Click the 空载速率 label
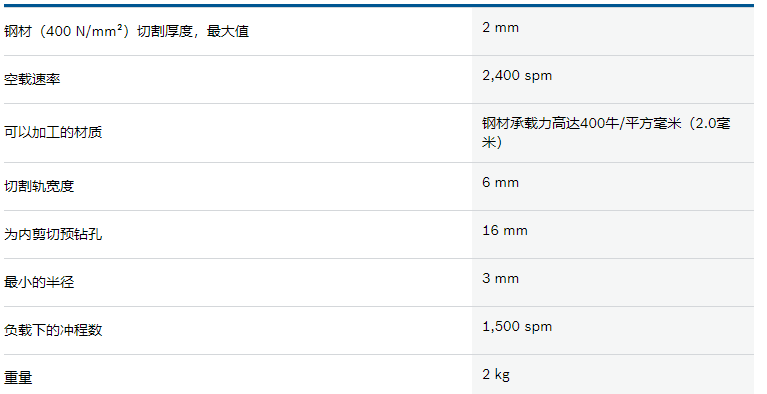 click(x=32, y=79)
